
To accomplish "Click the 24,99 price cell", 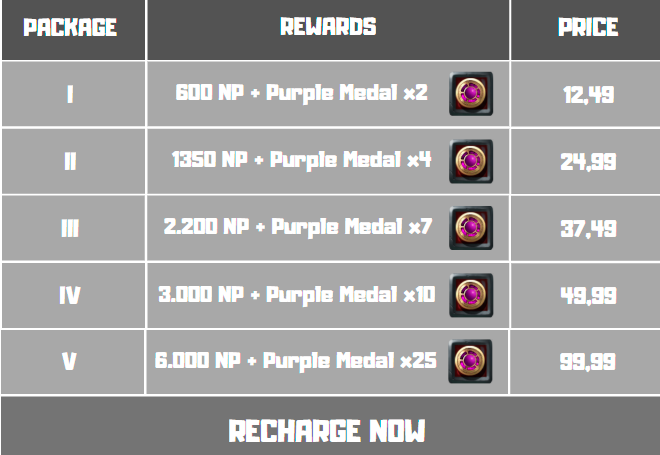I will click(x=587, y=162).
